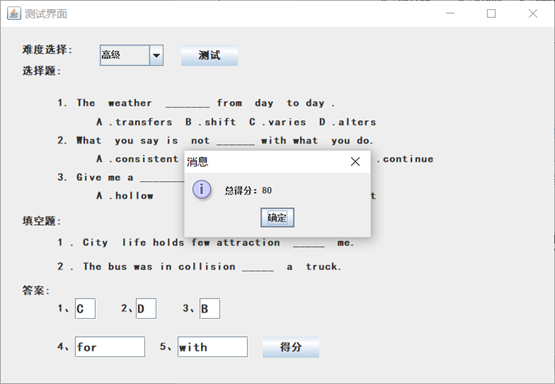Click option 'D .alters'
Image resolution: width=555 pixels, height=384 pixels.
[347, 122]
